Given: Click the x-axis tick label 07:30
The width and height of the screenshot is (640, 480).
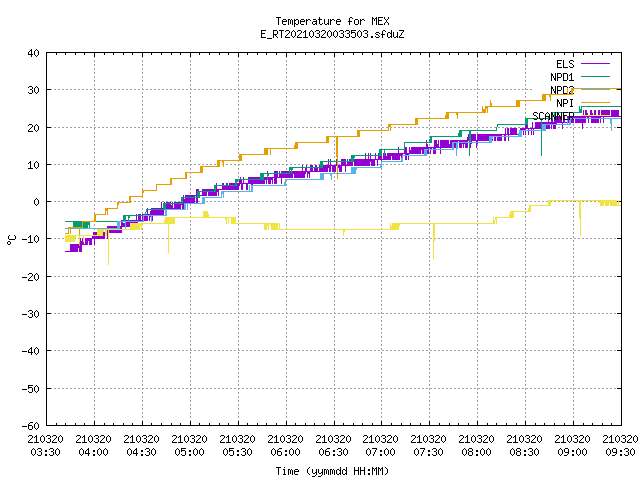Looking at the screenshot, I should (429, 452).
